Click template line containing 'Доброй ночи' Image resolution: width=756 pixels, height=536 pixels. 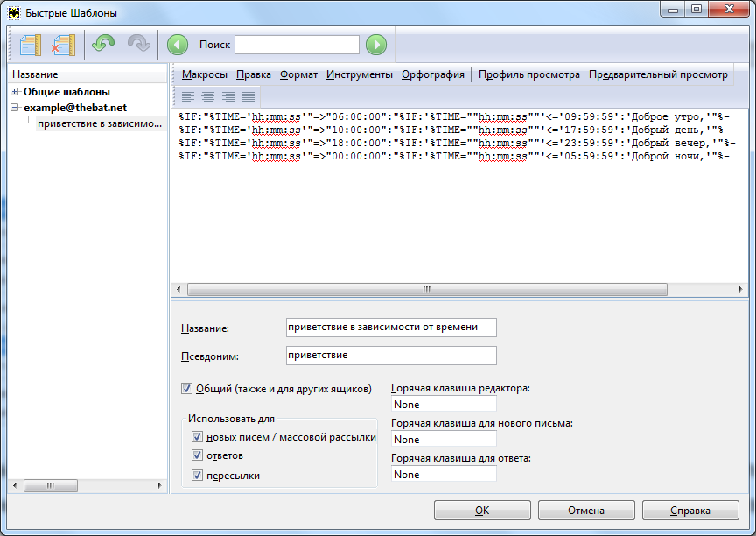coord(454,156)
